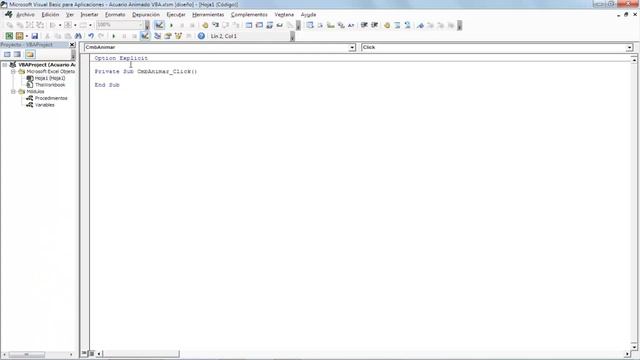640x360 pixels.
Task: Click the Run Sub play button in Standard toolbar
Action: (113, 36)
